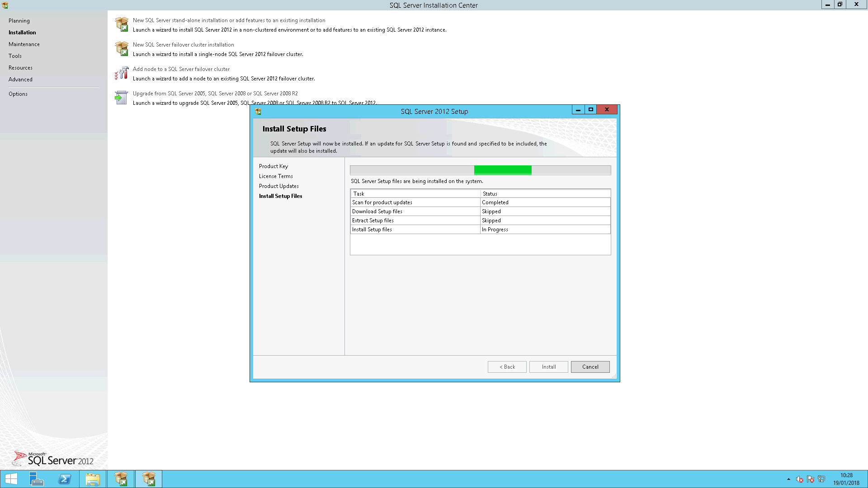
Task: Click the Task column header
Action: pyautogui.click(x=415, y=194)
